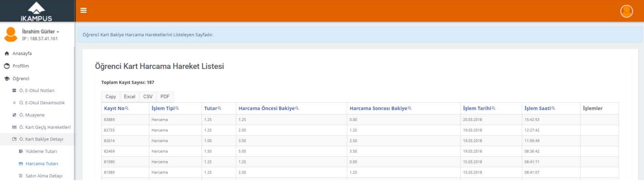644x181 pixels.
Task: Select record number 82469 cell
Action: point(125,151)
